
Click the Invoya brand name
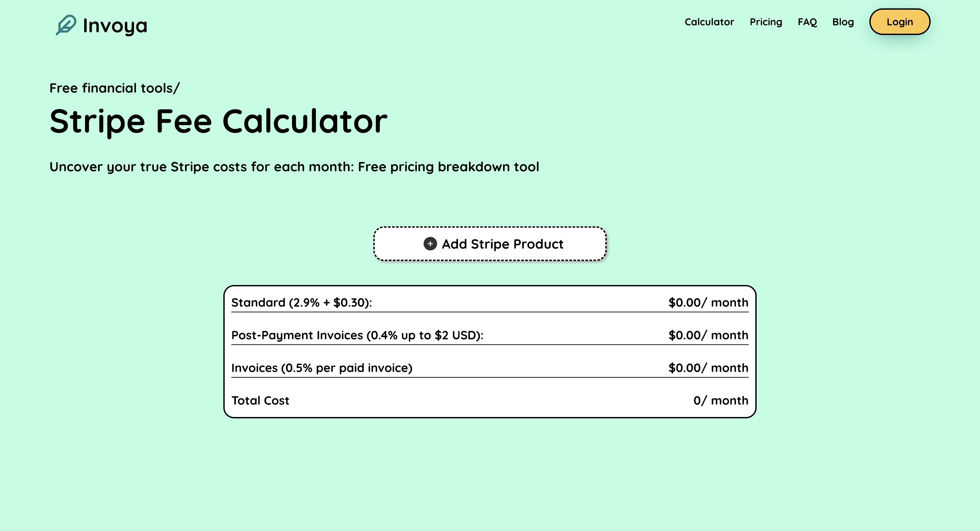tap(115, 26)
